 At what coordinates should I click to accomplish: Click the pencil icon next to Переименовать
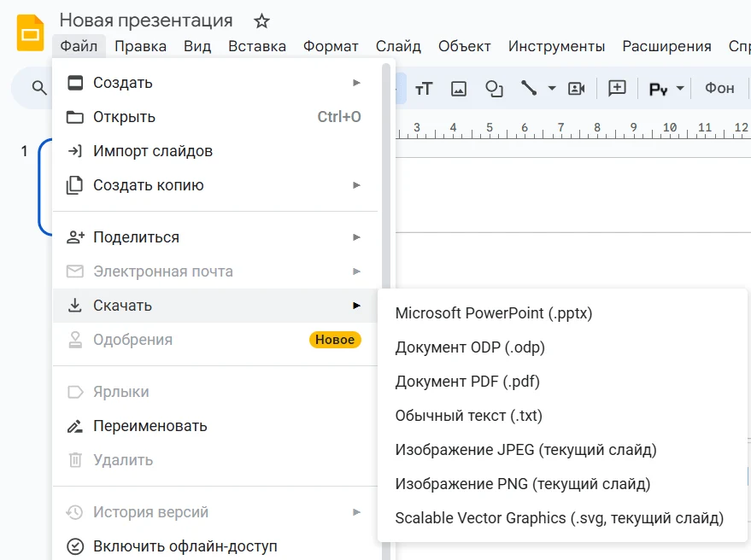point(74,426)
